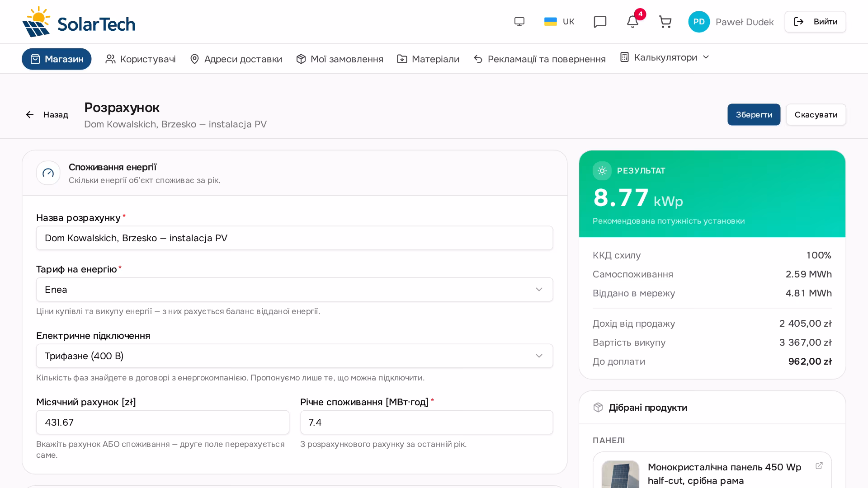
Task: Open the Електричне підключення Трифазне dropdown
Action: [294, 356]
